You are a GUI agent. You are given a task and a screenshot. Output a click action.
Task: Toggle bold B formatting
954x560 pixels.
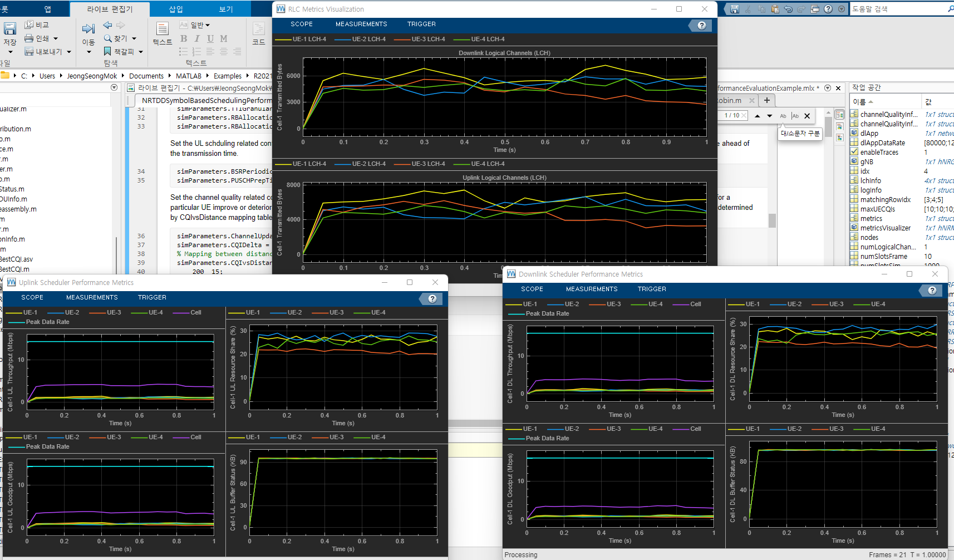184,38
